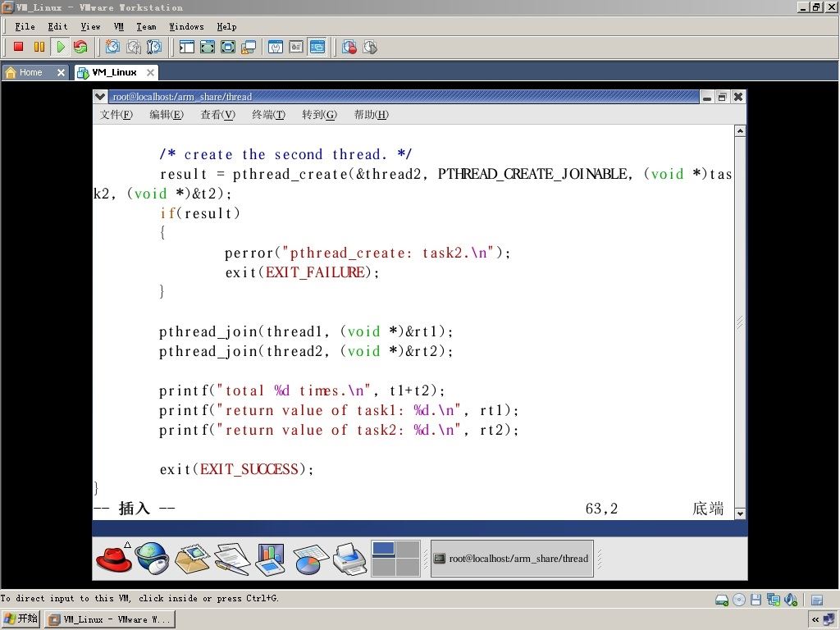Click the Windows 开始 Start button
This screenshot has width=840, height=630.
click(x=21, y=619)
